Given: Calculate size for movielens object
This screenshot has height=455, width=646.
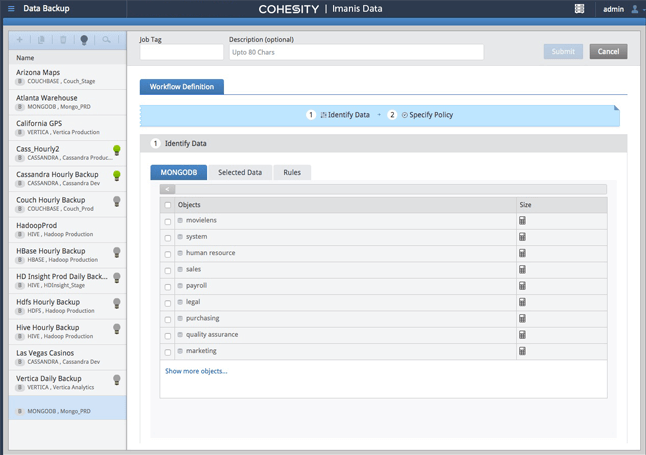Looking at the screenshot, I should click(522, 221).
